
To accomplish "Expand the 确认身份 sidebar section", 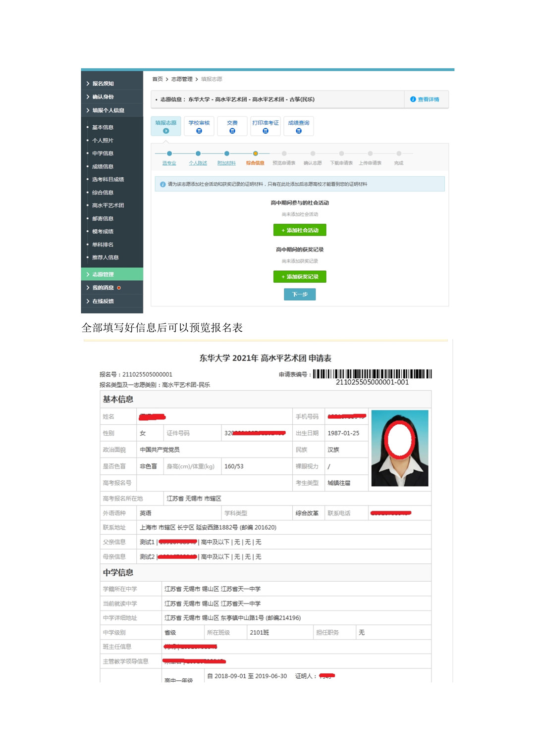I will pos(112,97).
